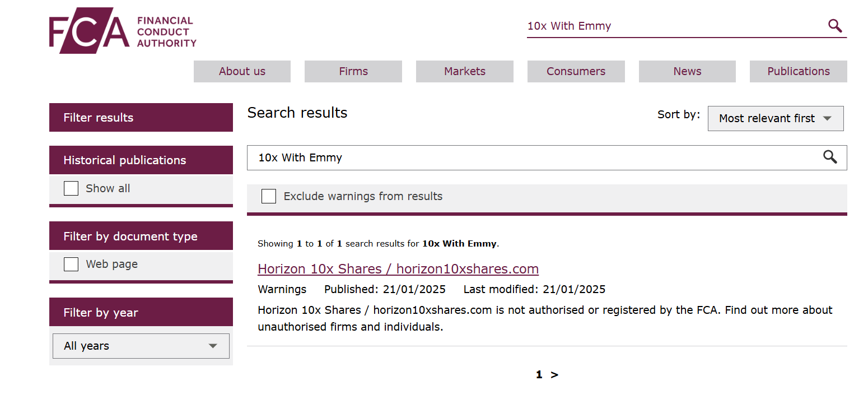
Task: Click the Filter by year heading
Action: click(141, 312)
